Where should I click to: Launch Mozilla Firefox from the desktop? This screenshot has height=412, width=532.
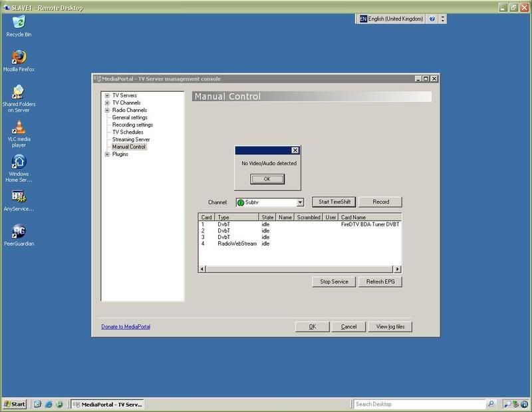19,56
